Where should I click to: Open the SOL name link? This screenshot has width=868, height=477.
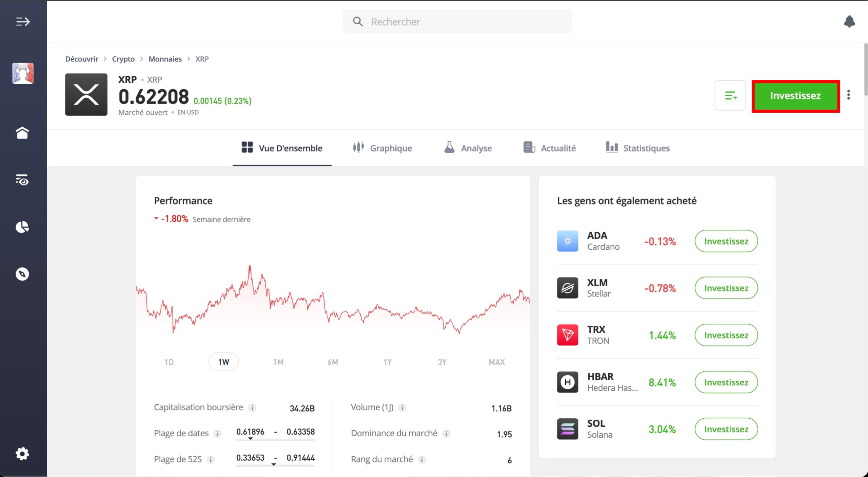coord(596,423)
